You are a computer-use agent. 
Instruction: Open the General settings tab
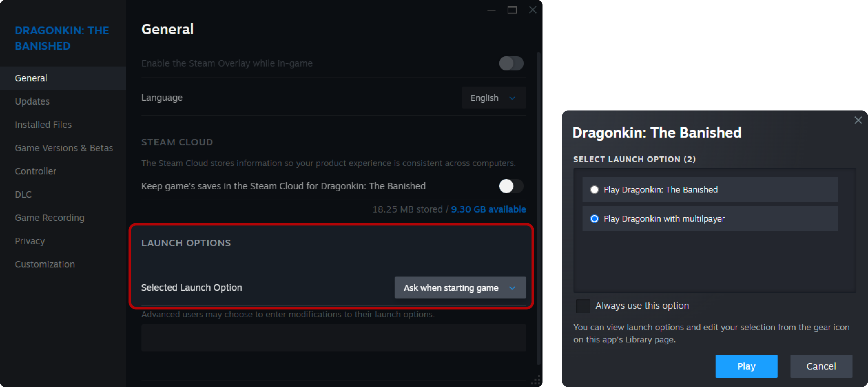(63, 78)
